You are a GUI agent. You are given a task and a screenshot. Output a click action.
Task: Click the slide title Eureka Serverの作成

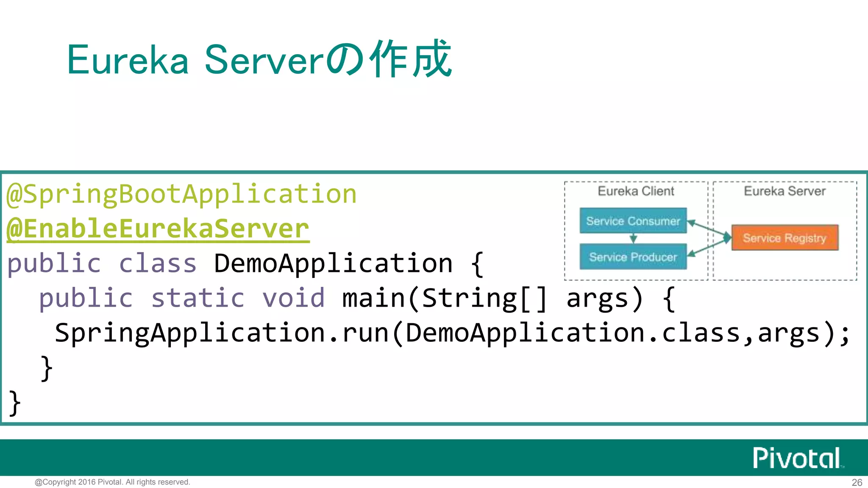[x=259, y=60]
